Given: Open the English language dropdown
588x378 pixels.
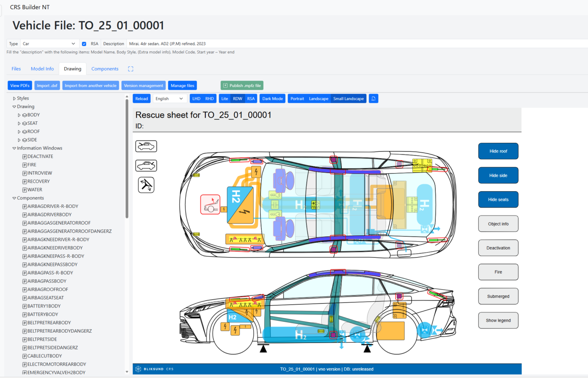Looking at the screenshot, I should tap(169, 99).
